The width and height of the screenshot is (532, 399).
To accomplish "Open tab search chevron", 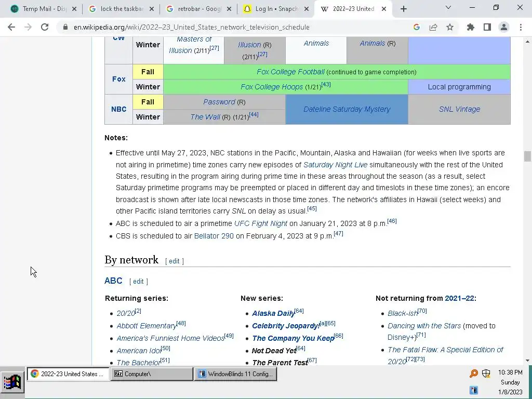I will pyautogui.click(x=448, y=7).
